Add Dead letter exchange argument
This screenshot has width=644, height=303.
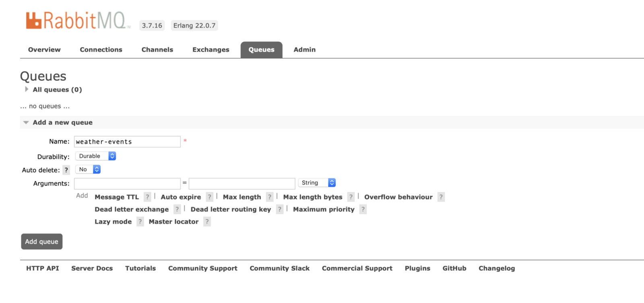[x=132, y=209]
